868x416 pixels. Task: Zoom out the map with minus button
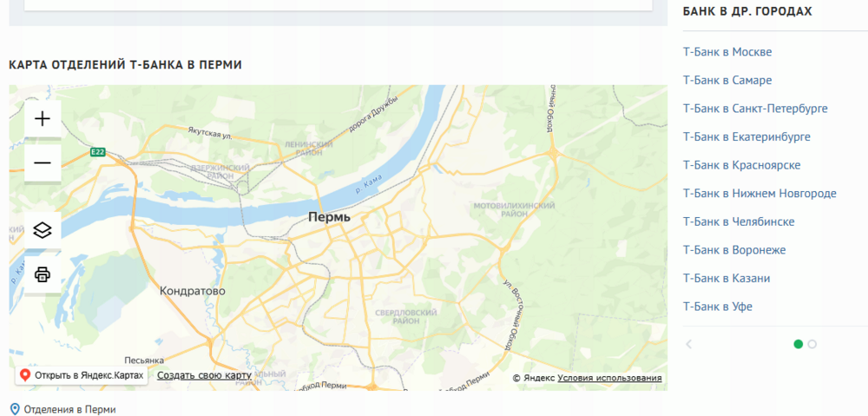click(43, 163)
